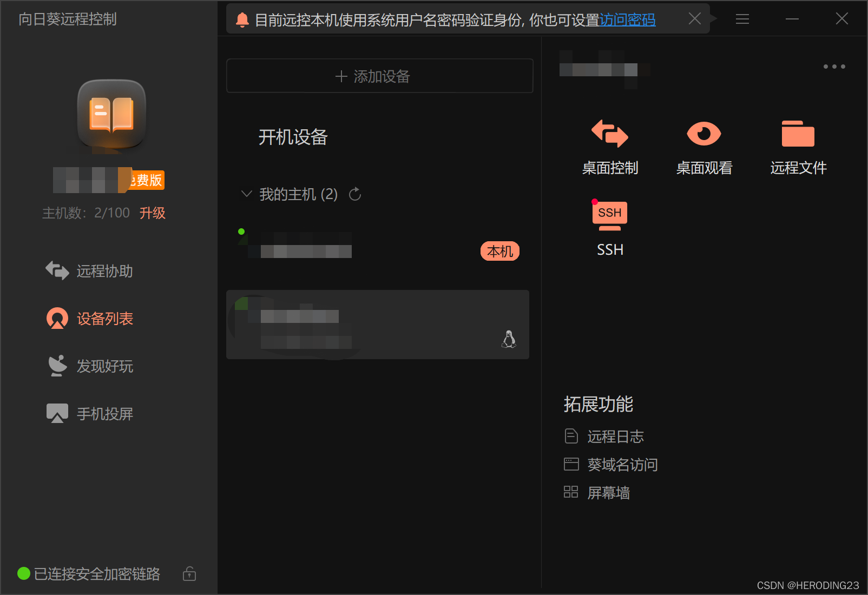
Task: Click the 远程日志 remote log option
Action: [x=615, y=437]
